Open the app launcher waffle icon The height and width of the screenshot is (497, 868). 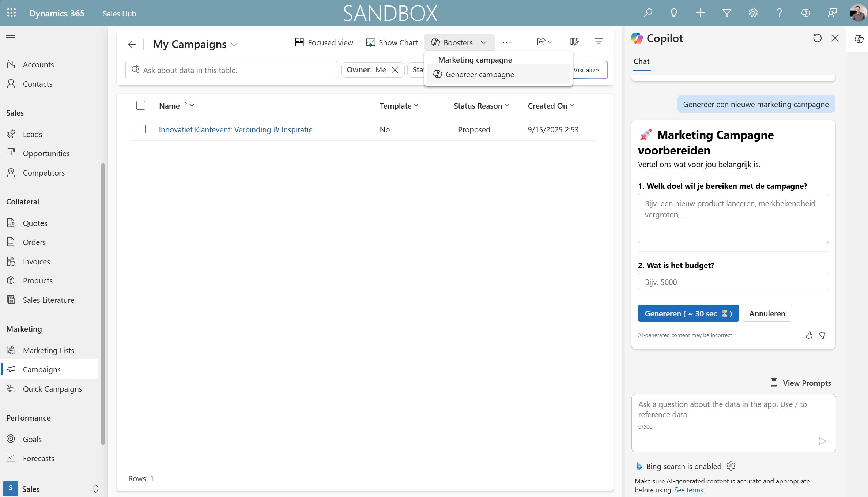[x=11, y=13]
